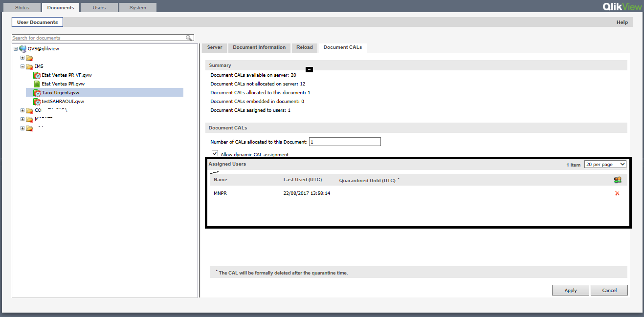Click the '1 item' count text

pyautogui.click(x=574, y=165)
